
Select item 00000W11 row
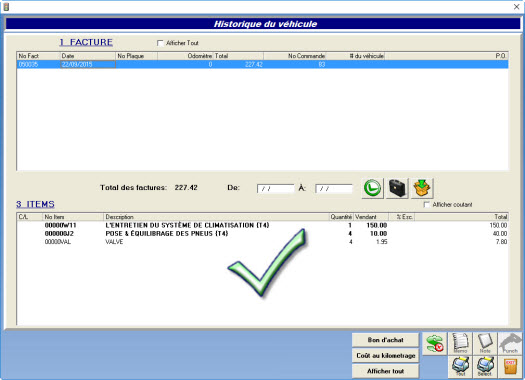pyautogui.click(x=262, y=225)
